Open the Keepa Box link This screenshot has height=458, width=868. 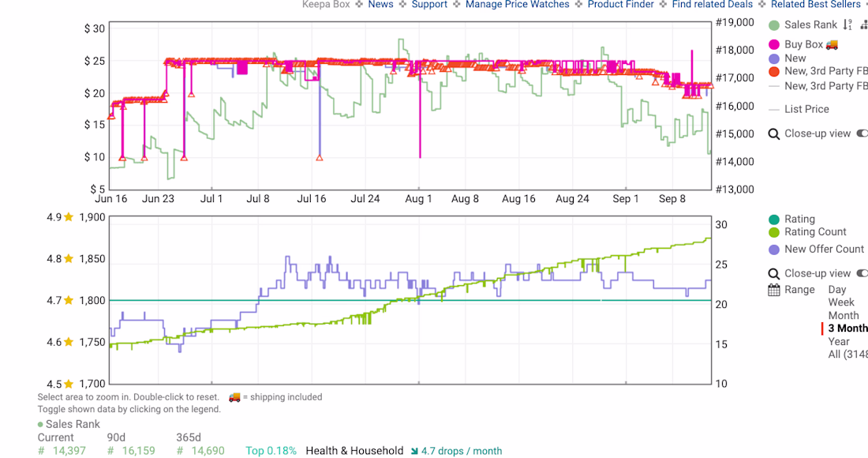click(326, 5)
